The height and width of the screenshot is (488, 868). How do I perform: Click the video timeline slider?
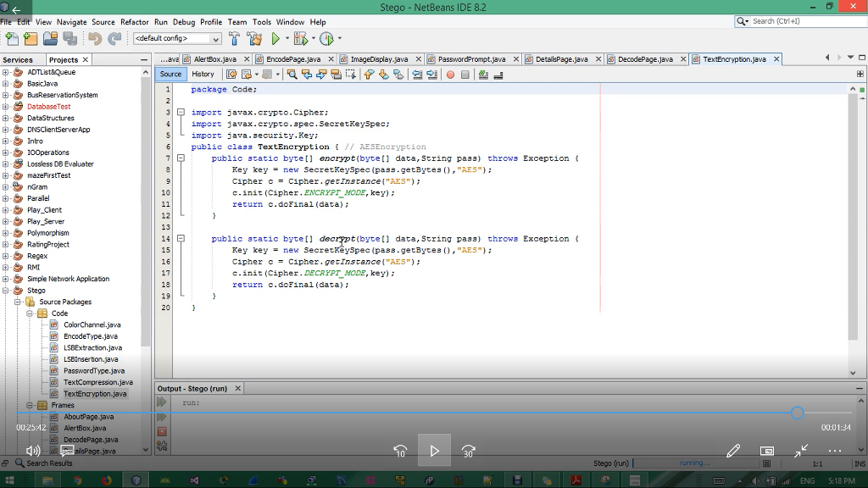coord(796,413)
